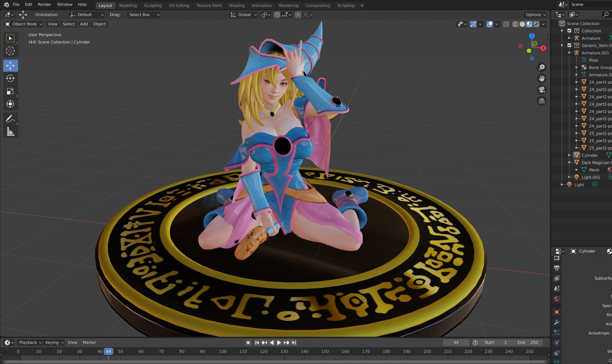The width and height of the screenshot is (612, 364).
Task: Switch to rendered shading mode
Action: tap(536, 24)
